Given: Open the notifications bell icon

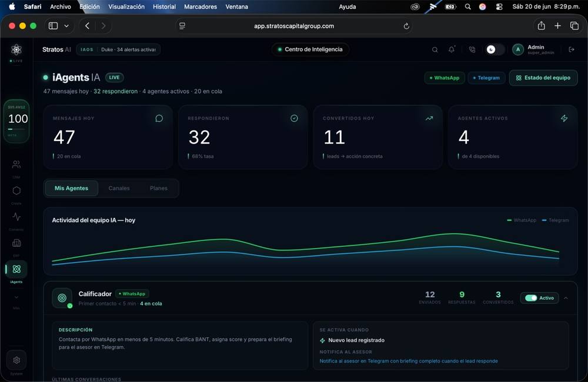Looking at the screenshot, I should (x=452, y=49).
